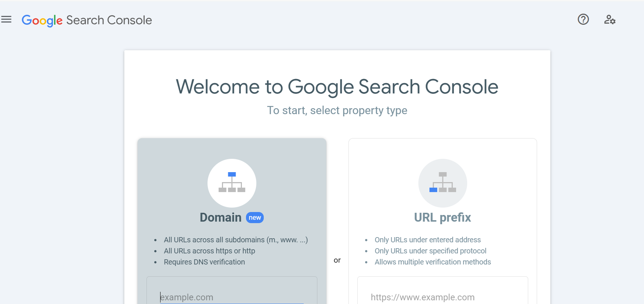Click the Google Search Console logo
Image resolution: width=644 pixels, height=304 pixels.
(x=87, y=20)
